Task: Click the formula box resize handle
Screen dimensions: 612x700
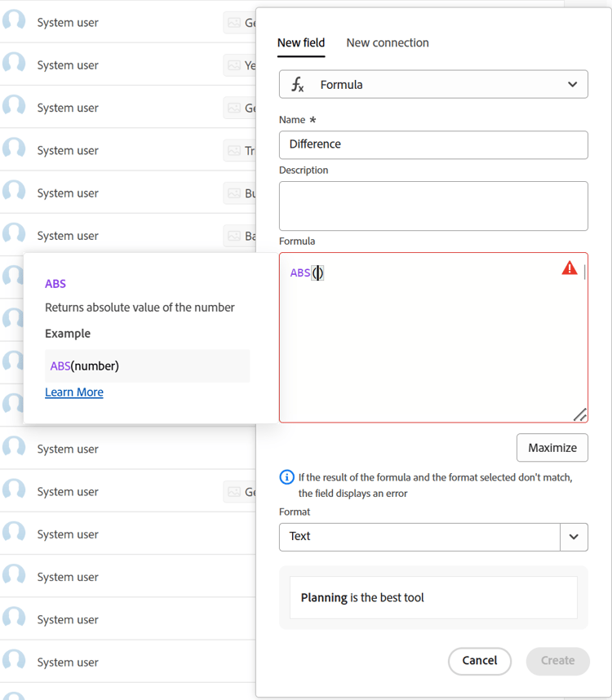Action: [579, 414]
